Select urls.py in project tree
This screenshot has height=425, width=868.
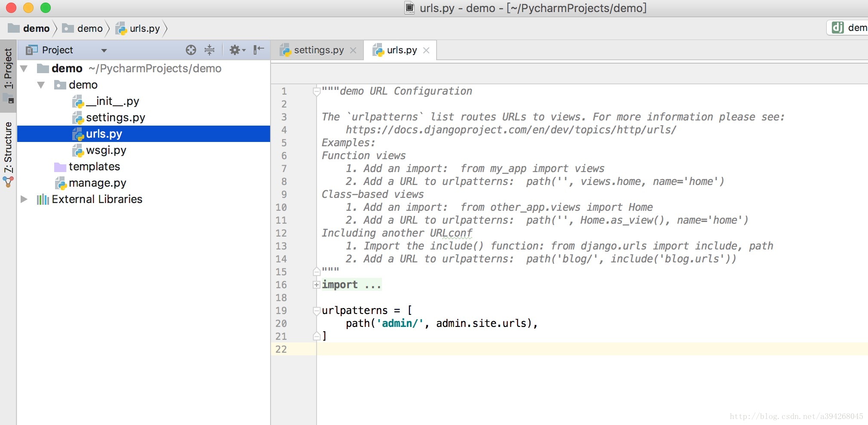click(x=144, y=134)
